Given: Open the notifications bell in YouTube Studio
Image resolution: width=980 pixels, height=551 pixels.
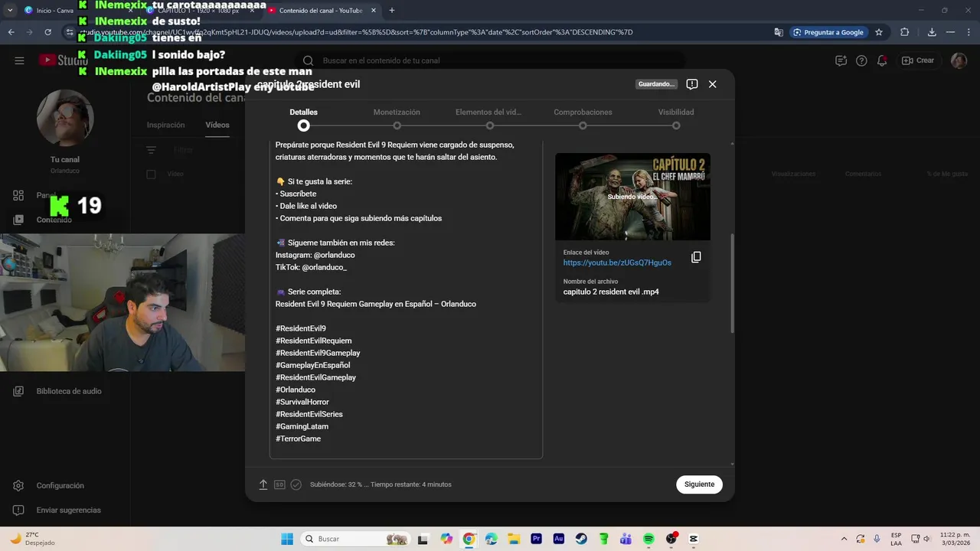Looking at the screenshot, I should [x=883, y=60].
